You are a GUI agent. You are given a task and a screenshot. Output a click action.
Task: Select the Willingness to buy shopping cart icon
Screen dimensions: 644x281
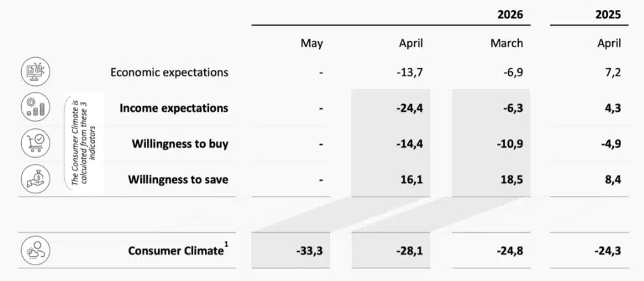coord(36,144)
